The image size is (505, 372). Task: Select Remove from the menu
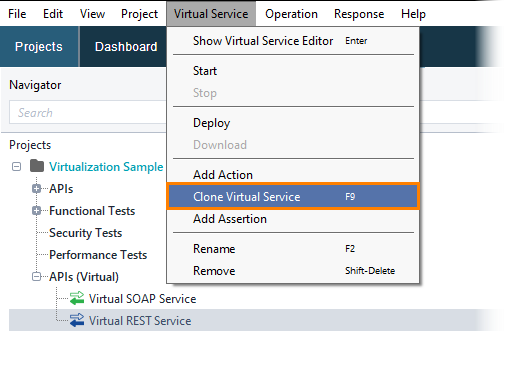pos(293,271)
